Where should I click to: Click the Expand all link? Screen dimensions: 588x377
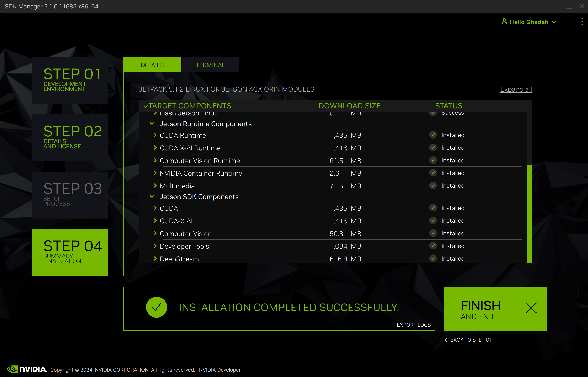(516, 89)
